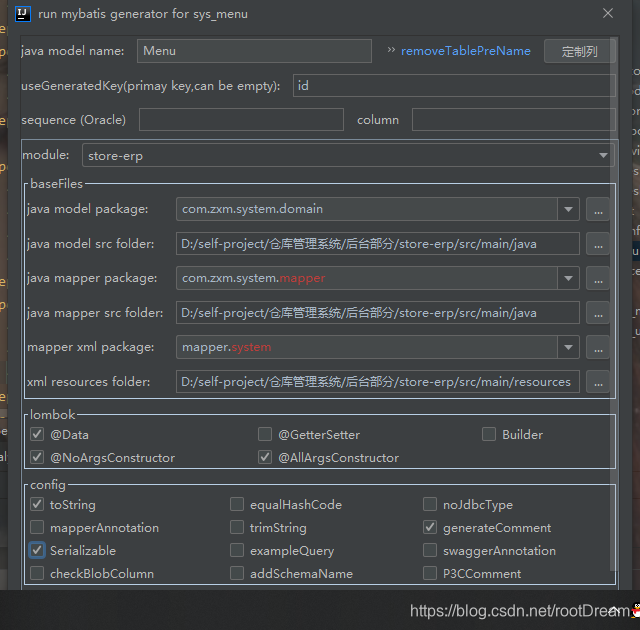Enable the exampleQuery checkbox
The height and width of the screenshot is (630, 640).
tap(237, 550)
